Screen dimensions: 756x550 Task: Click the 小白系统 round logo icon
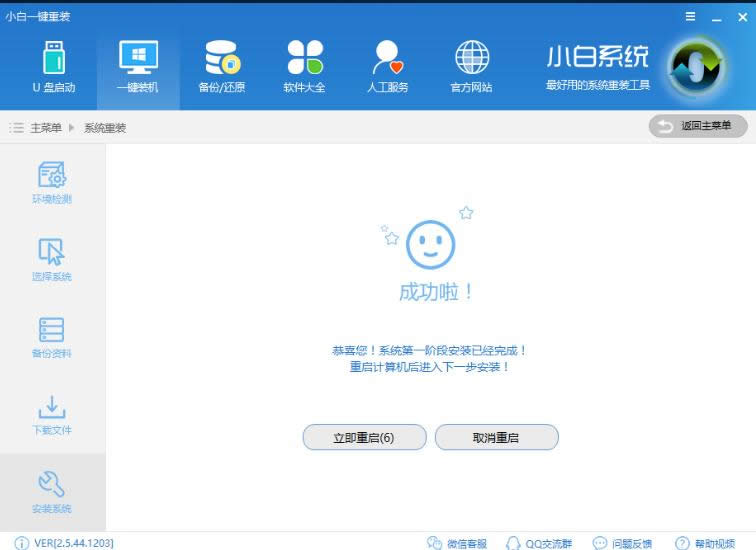pos(696,67)
